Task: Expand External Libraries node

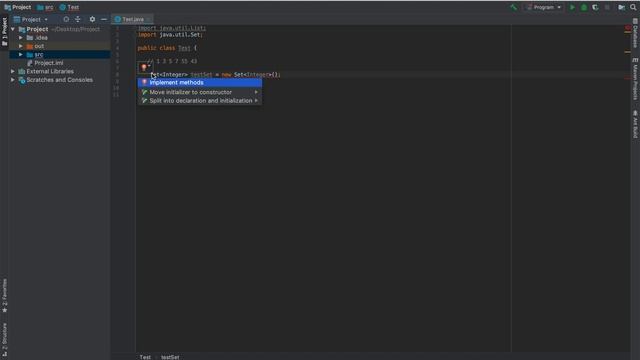Action: click(13, 71)
